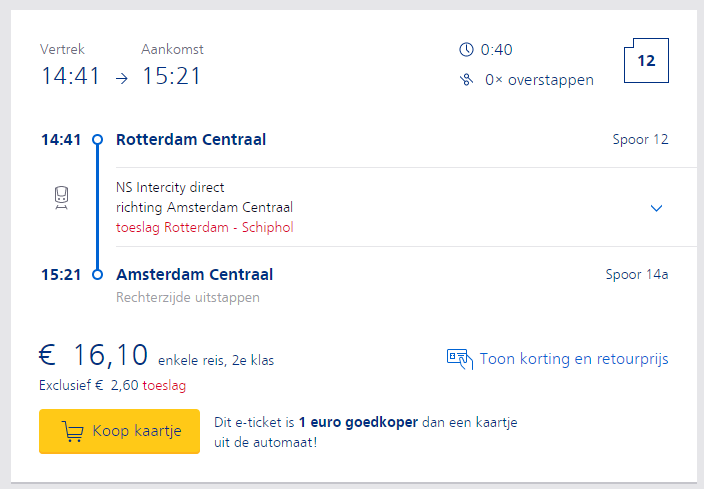The height and width of the screenshot is (489, 704).
Task: Click the clock travel duration icon
Action: coord(466,49)
